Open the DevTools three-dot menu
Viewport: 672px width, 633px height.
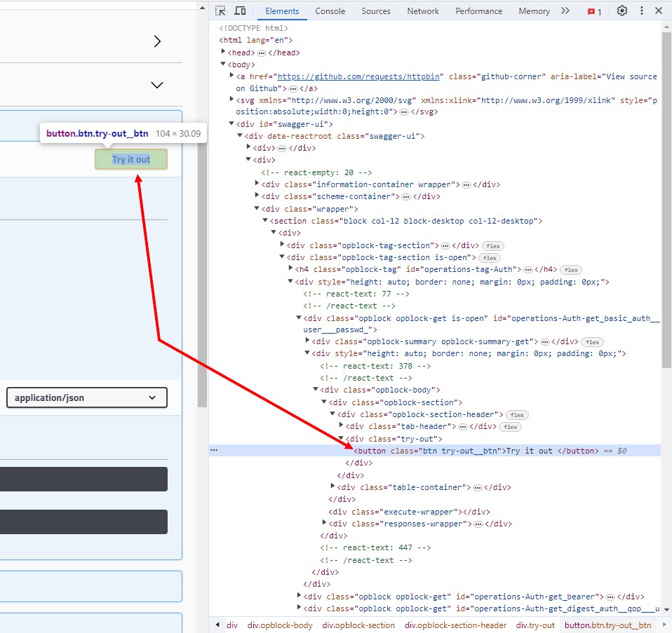point(641,11)
